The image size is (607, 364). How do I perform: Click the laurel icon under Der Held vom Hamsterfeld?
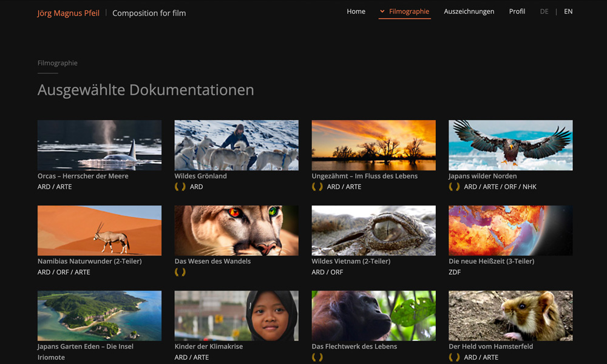(x=454, y=357)
